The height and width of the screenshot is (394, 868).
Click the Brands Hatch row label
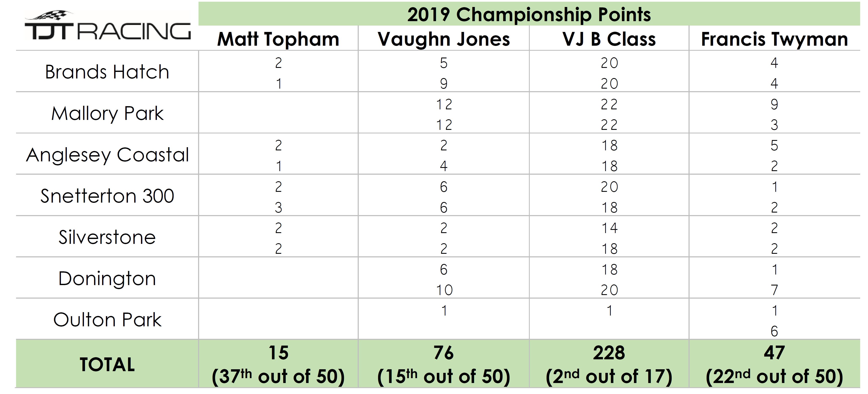coord(107,72)
